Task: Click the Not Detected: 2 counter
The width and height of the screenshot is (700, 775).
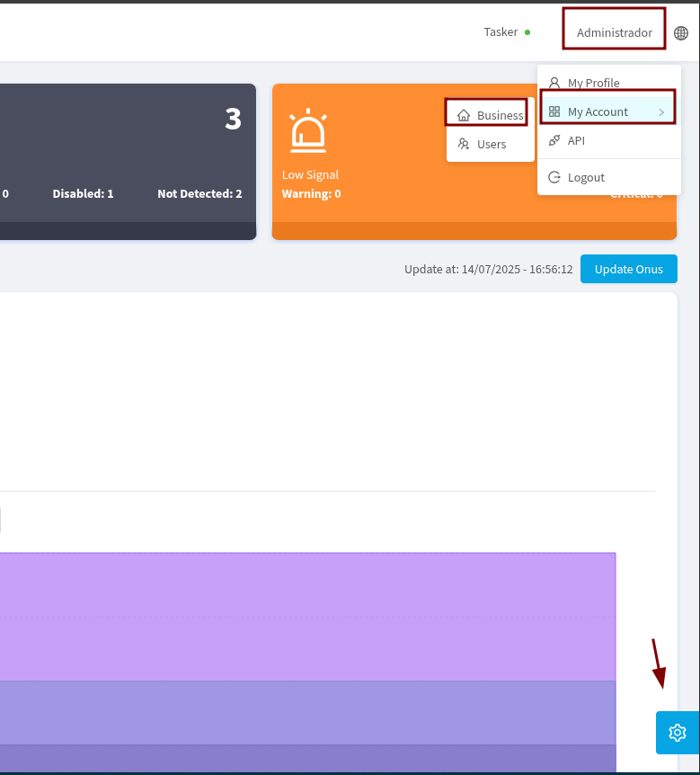Action: coord(199,193)
